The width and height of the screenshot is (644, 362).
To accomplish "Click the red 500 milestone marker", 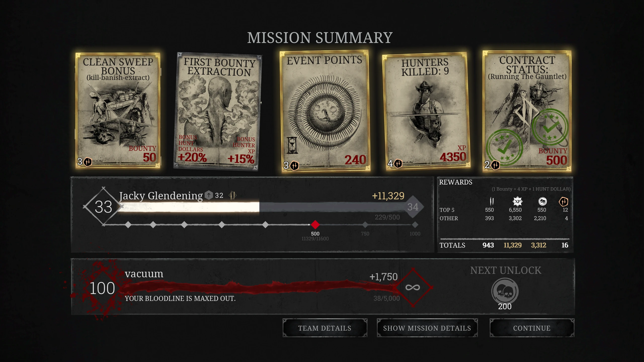I will (x=315, y=224).
